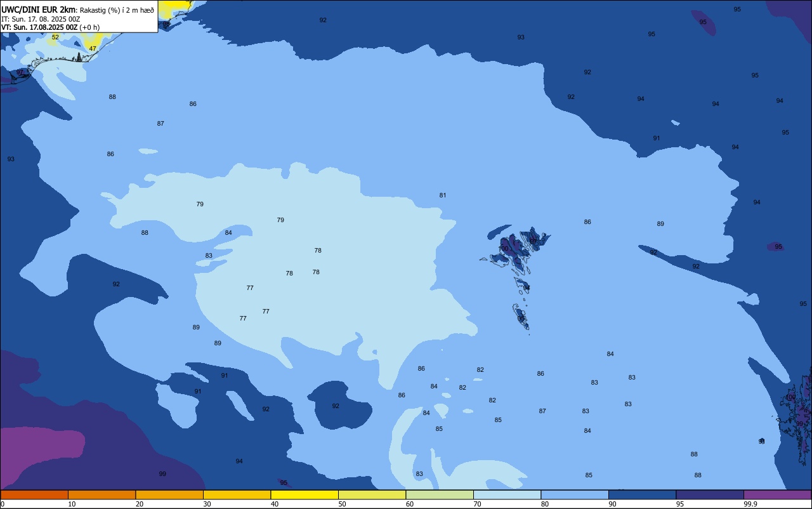812x509 pixels.
Task: Click the '100' value on the Faroe Islands
Action: [504, 249]
